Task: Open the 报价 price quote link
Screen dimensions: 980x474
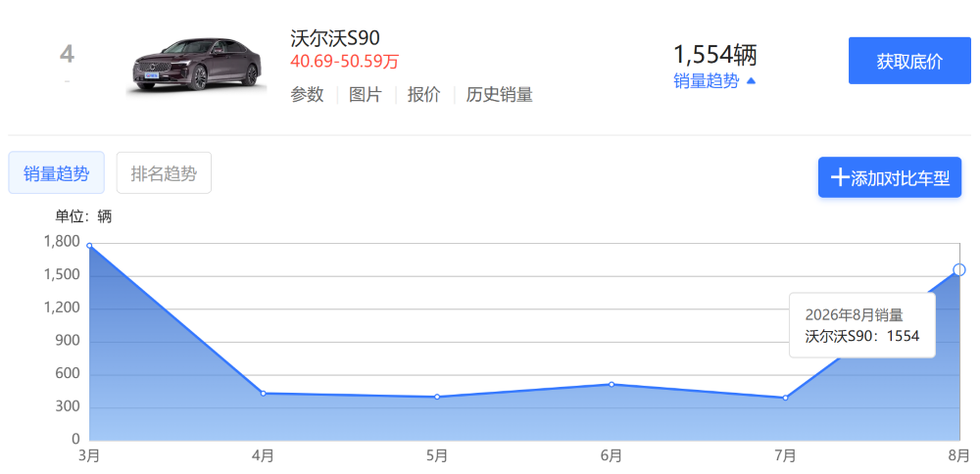Action: click(x=423, y=95)
